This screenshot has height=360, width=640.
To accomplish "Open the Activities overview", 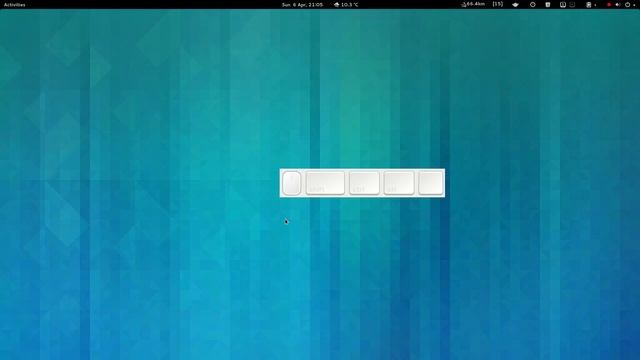I will pos(14,4).
